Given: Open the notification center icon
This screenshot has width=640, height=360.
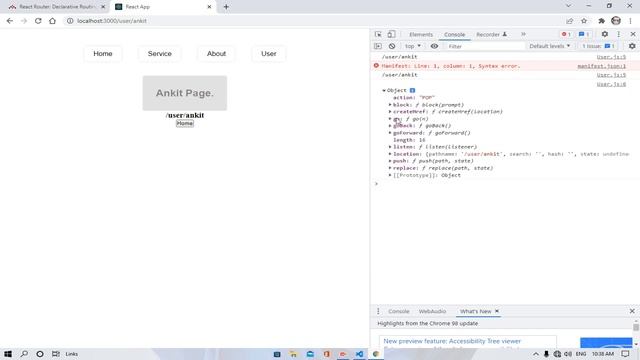Looking at the screenshot, I should (x=625, y=354).
